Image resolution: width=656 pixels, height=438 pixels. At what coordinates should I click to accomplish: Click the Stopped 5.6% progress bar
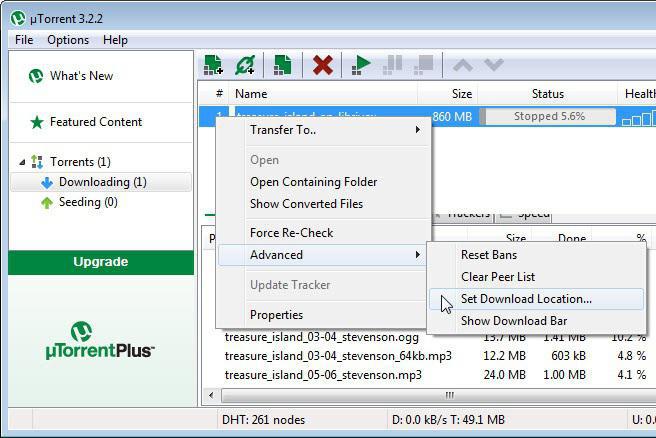coord(548,116)
